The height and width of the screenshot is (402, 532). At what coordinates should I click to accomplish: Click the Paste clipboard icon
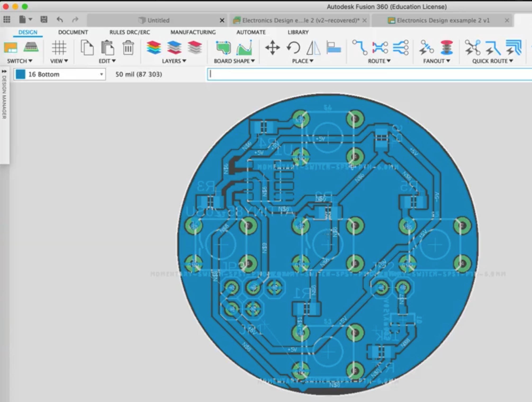tap(107, 48)
